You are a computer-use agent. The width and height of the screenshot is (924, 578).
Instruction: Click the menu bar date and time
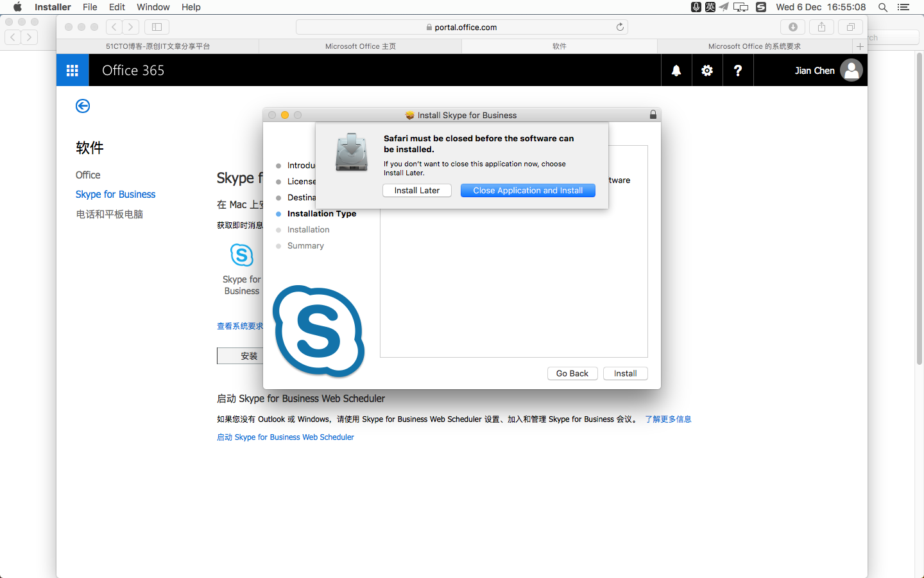point(821,7)
